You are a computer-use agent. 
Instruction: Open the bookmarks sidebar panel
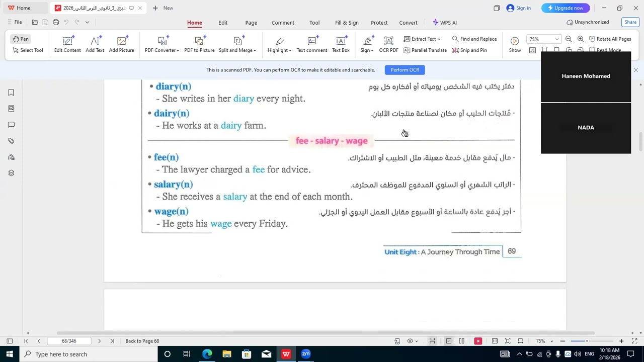11,93
